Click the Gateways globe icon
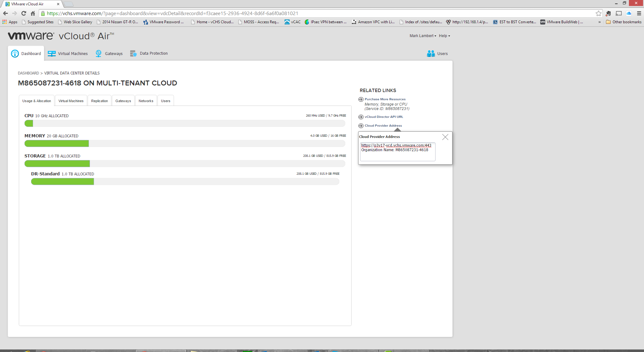The image size is (644, 352). pyautogui.click(x=98, y=53)
